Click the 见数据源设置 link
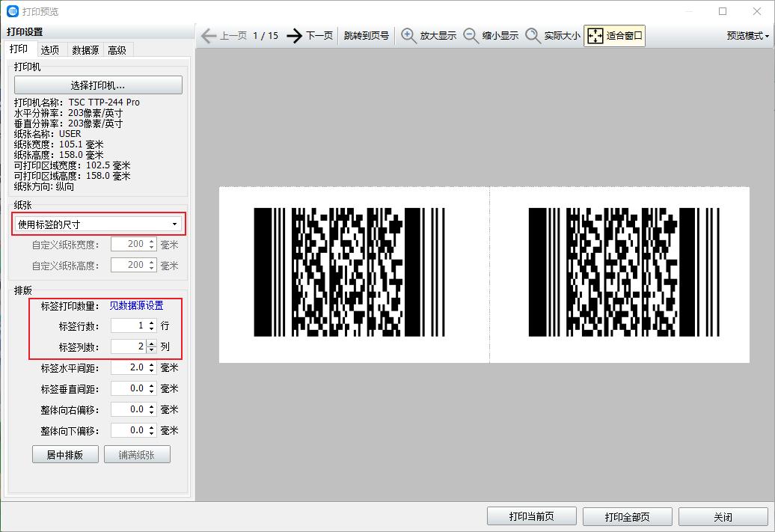This screenshot has height=532, width=775. pyautogui.click(x=136, y=305)
